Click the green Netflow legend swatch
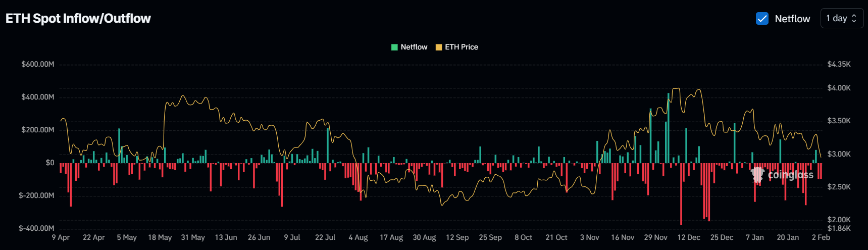This screenshot has height=250, width=868. point(394,47)
